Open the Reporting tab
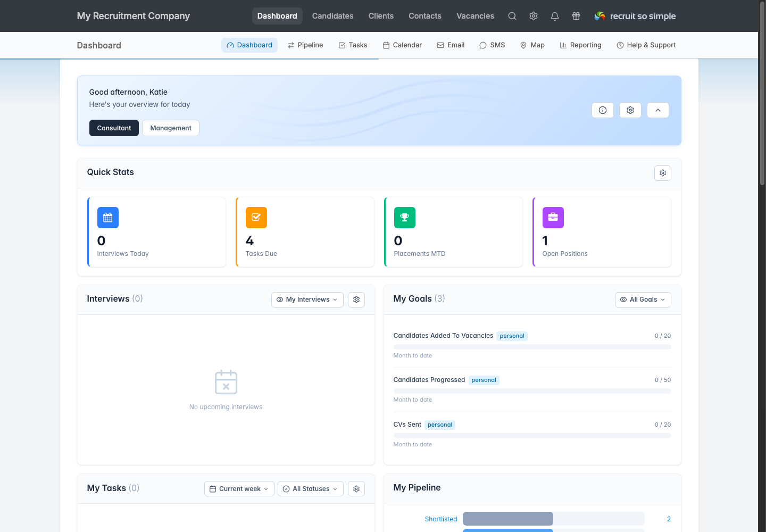766x532 pixels. pyautogui.click(x=581, y=45)
